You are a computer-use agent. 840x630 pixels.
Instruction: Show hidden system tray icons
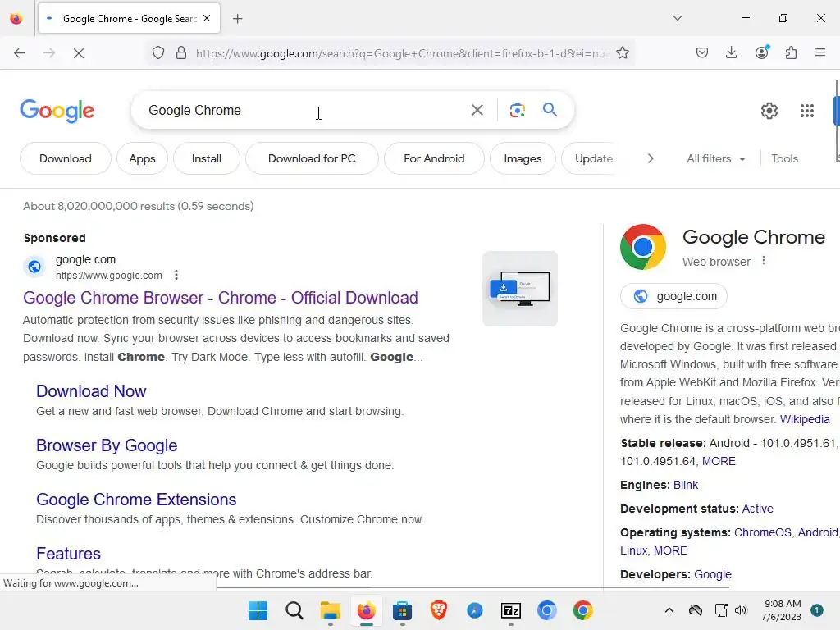(x=669, y=610)
